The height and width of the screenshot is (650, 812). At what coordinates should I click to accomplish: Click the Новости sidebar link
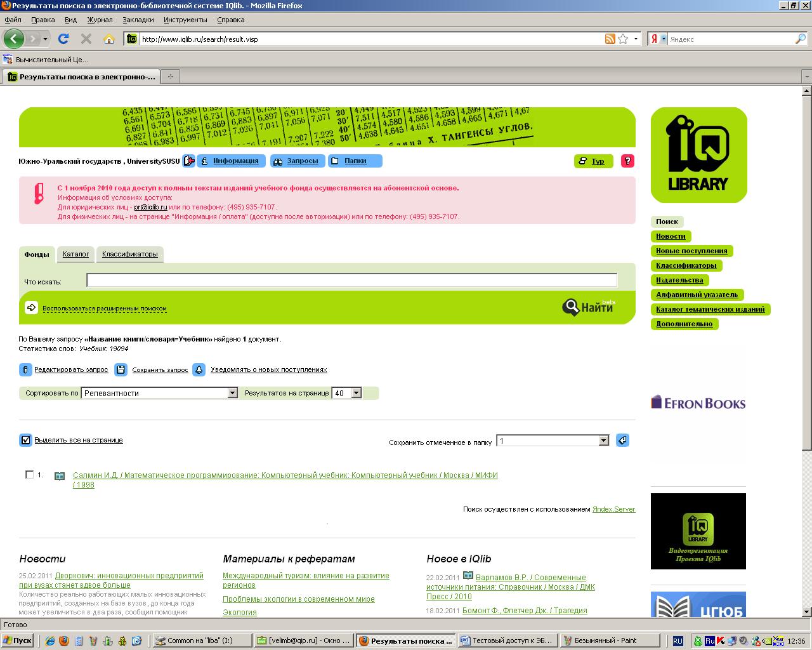coord(671,236)
